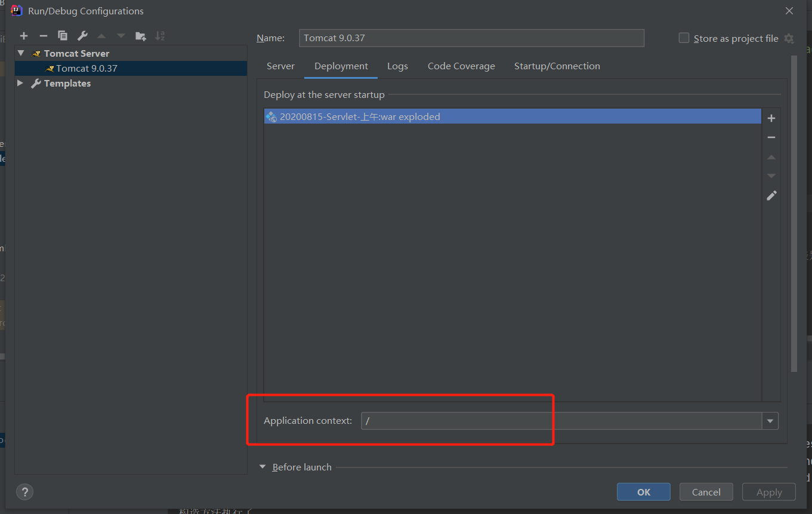This screenshot has height=514, width=812.
Task: Focus the Name input field
Action: coord(471,38)
